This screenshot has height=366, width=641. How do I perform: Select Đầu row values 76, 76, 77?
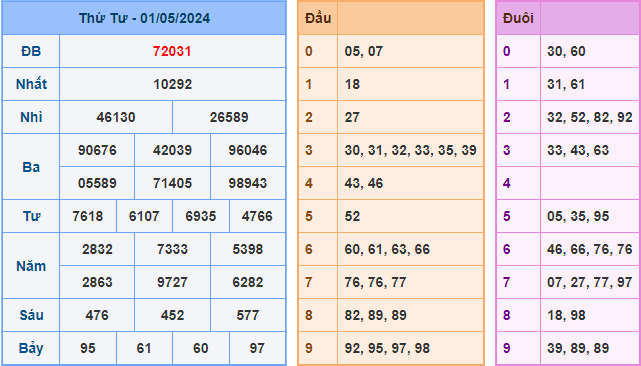point(375,282)
